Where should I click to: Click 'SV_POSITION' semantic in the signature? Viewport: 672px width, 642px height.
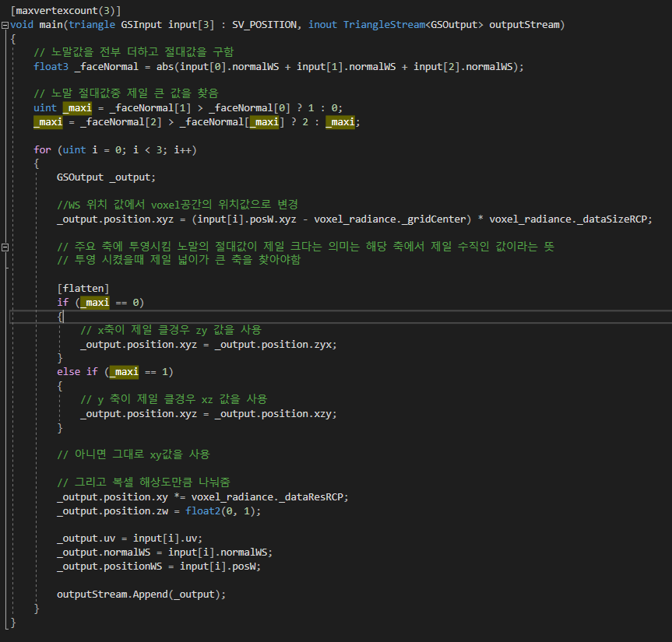264,25
